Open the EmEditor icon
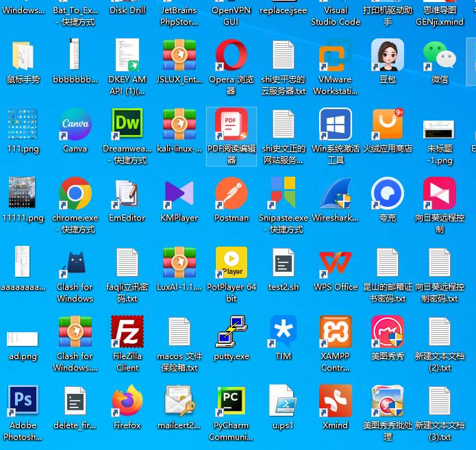The width and height of the screenshot is (476, 450). [127, 193]
